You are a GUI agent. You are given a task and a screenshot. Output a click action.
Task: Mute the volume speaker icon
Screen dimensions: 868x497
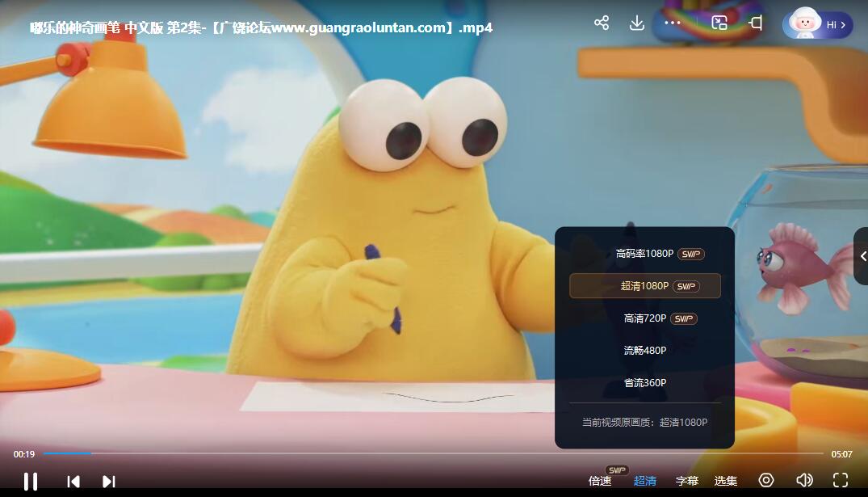point(804,480)
